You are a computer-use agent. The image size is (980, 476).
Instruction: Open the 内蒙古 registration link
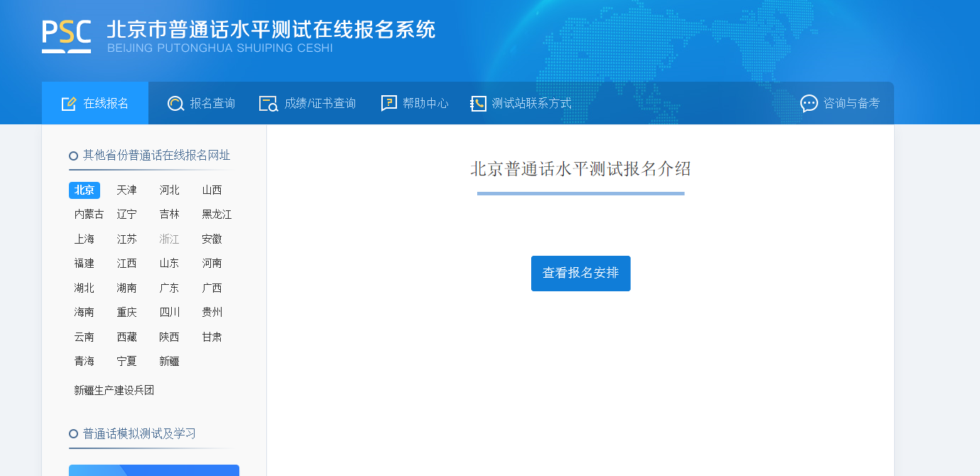[89, 215]
